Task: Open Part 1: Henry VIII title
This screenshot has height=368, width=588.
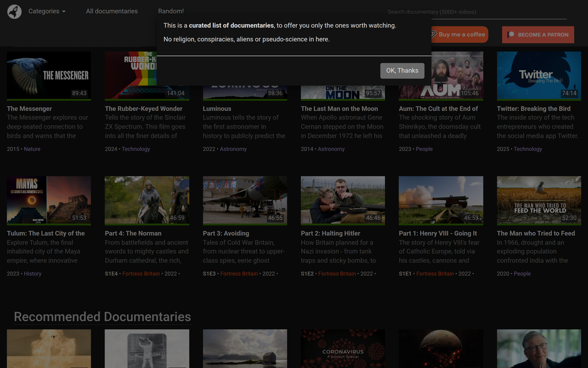Action: coord(438,233)
